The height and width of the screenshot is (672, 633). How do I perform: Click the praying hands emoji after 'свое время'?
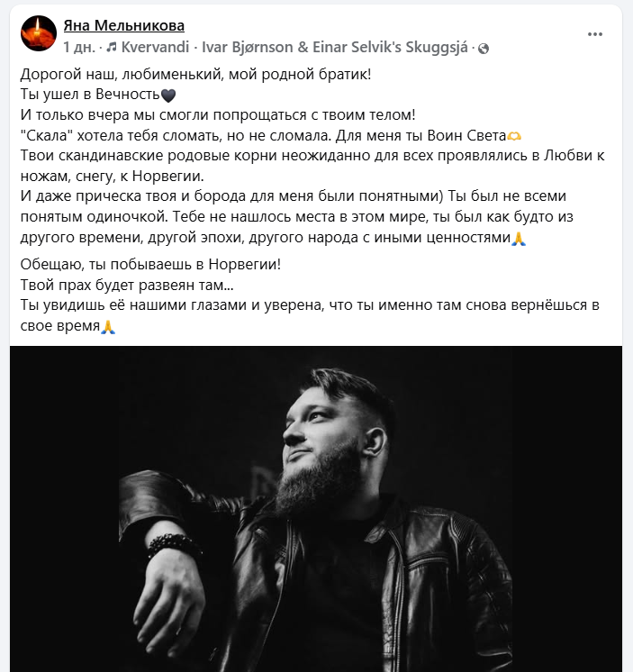click(108, 327)
